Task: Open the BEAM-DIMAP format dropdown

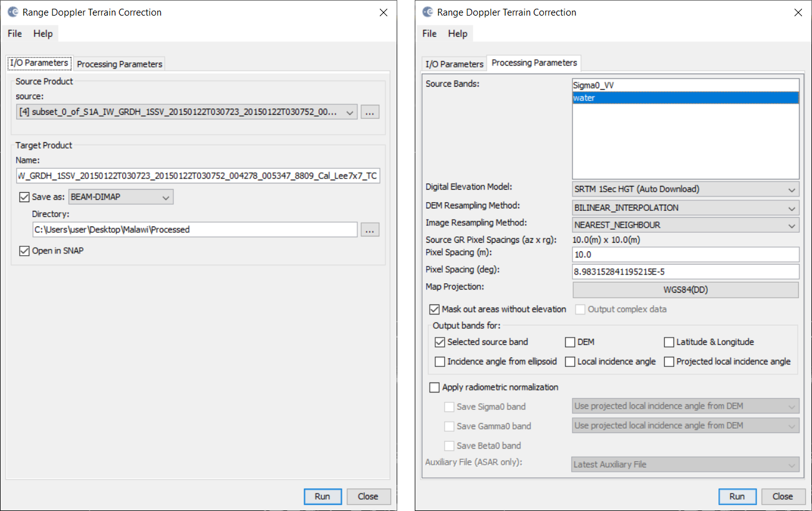Action: pyautogui.click(x=121, y=197)
